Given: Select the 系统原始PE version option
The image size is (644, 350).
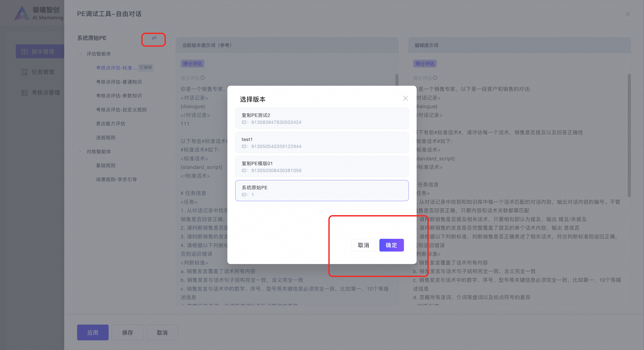Looking at the screenshot, I should pos(322,191).
